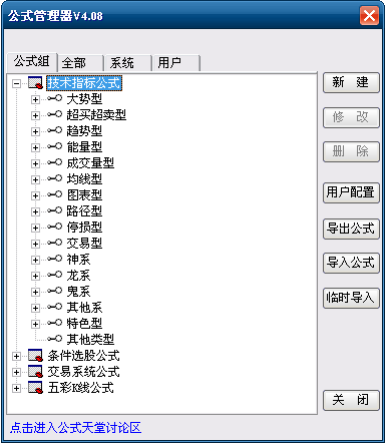Screen dimensions: 385x443
Task: Expand the 趋势型 node
Action: coord(35,131)
